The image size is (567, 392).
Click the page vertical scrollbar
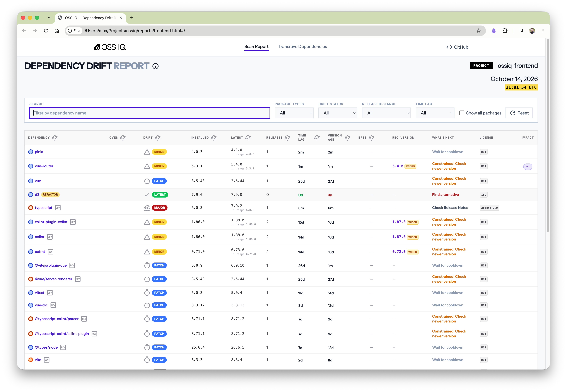click(548, 135)
